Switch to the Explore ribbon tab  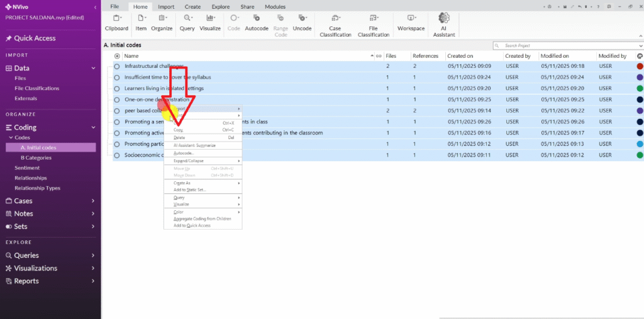[220, 6]
